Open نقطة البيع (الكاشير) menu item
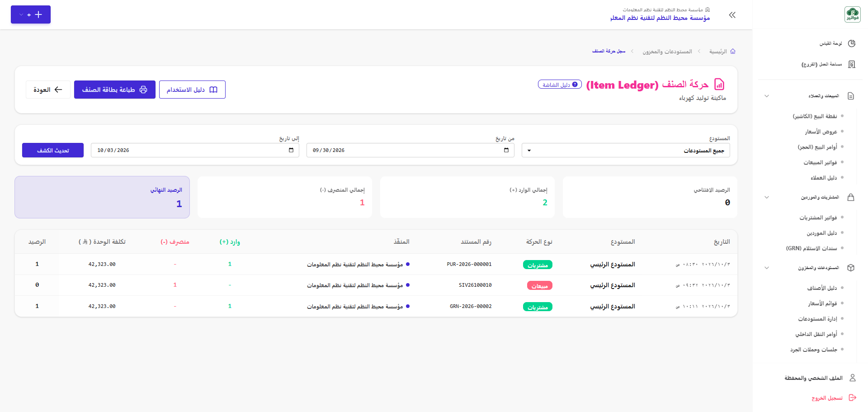This screenshot has height=412, width=868. [x=815, y=116]
